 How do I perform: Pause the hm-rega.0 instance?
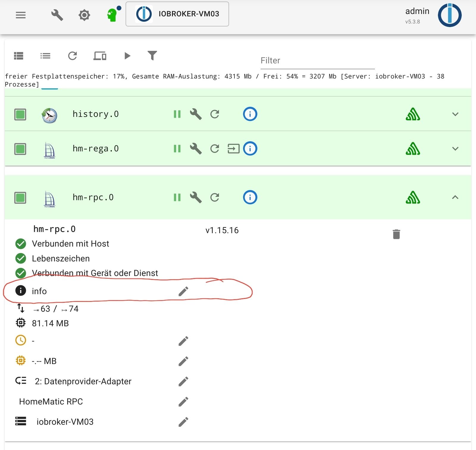tap(177, 149)
